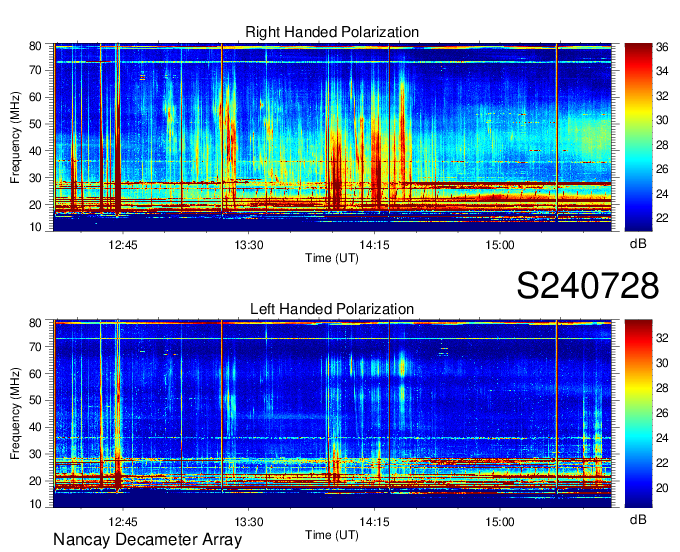
Task: Click the lower plot Time (UT) axis label
Action: click(332, 535)
